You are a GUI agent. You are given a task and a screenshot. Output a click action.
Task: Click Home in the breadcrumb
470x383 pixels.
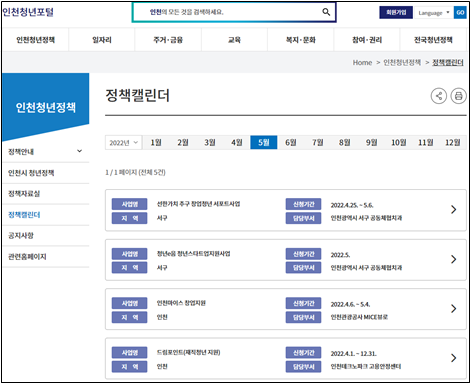click(362, 62)
